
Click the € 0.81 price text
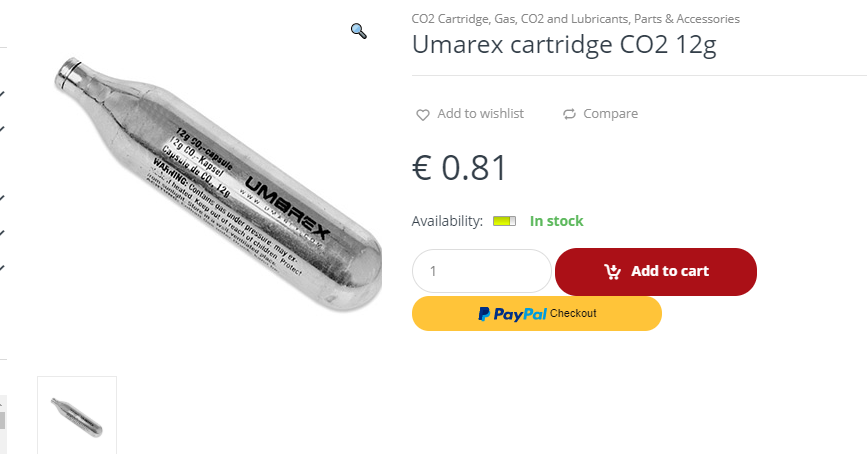click(x=459, y=168)
